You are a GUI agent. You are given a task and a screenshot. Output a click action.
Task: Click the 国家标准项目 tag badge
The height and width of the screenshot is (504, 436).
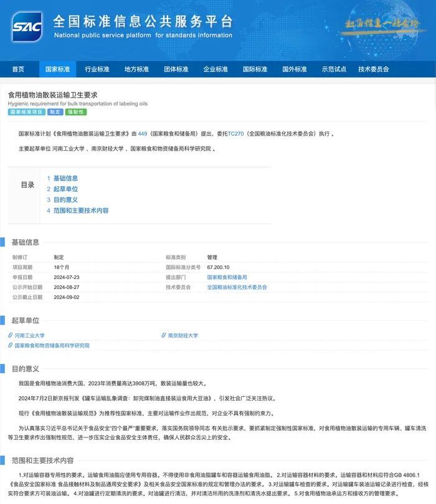point(26,112)
